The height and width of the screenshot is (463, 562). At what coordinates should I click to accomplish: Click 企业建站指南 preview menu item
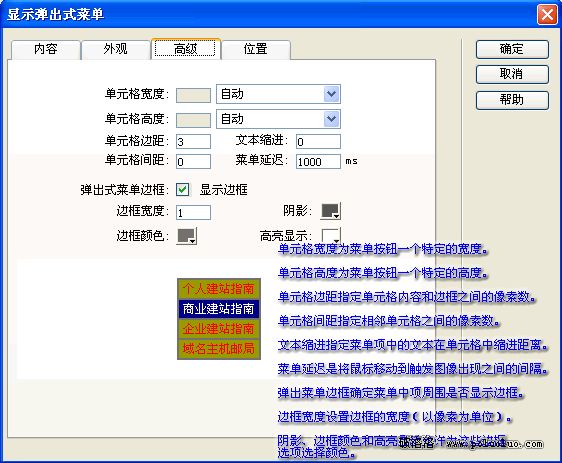(x=219, y=329)
